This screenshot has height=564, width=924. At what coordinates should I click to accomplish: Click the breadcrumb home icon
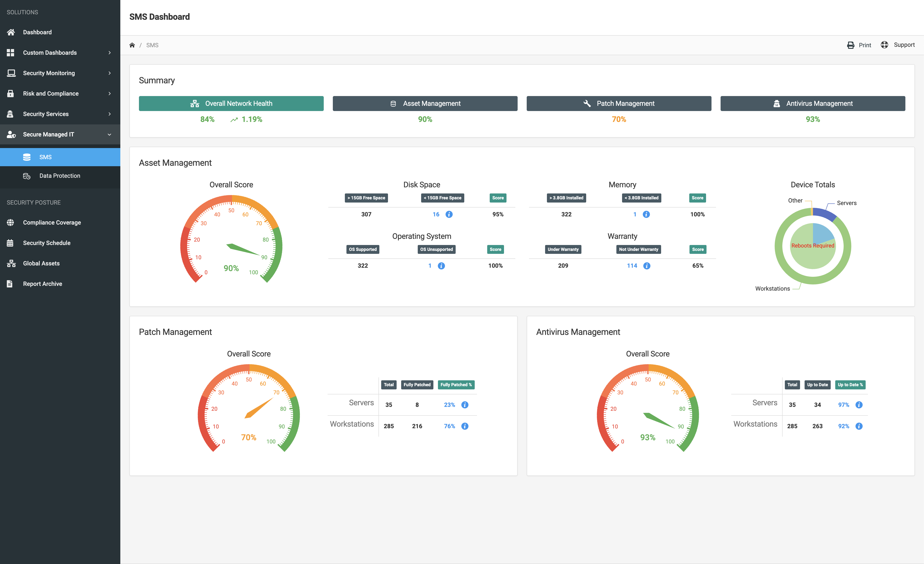tap(132, 45)
